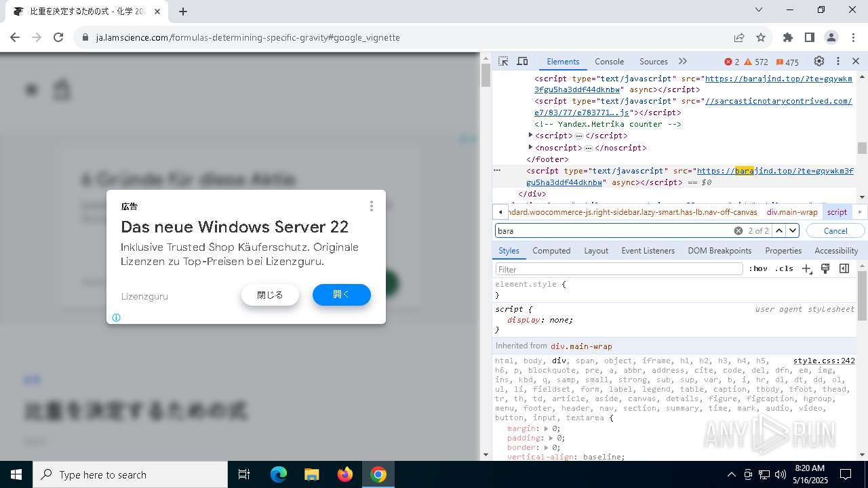
Task: Open the DOM Breakpoints tab
Action: pos(719,251)
